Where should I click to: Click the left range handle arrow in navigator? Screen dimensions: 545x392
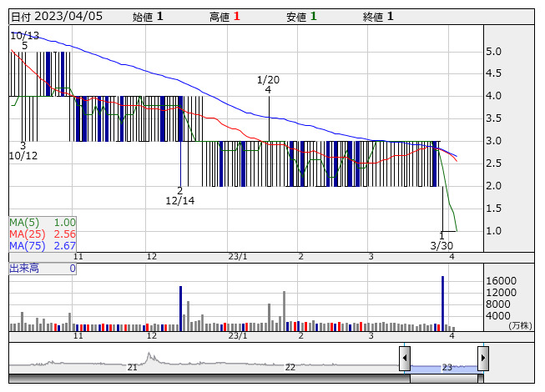coord(405,359)
